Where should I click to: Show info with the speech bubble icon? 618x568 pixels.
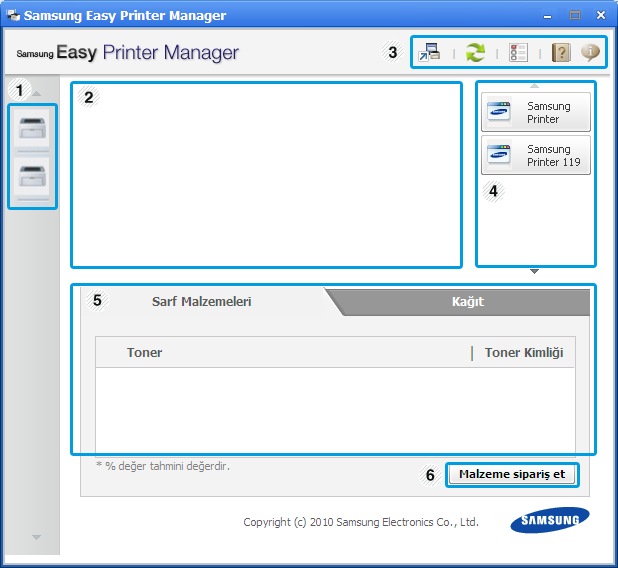(590, 52)
